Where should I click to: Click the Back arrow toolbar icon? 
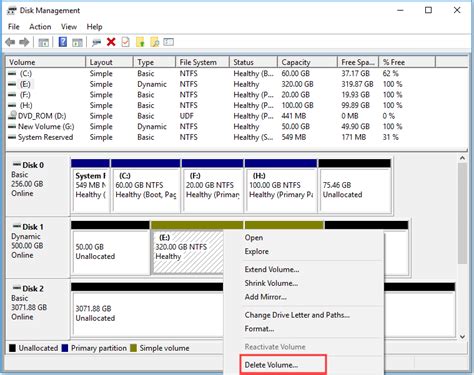(10, 42)
